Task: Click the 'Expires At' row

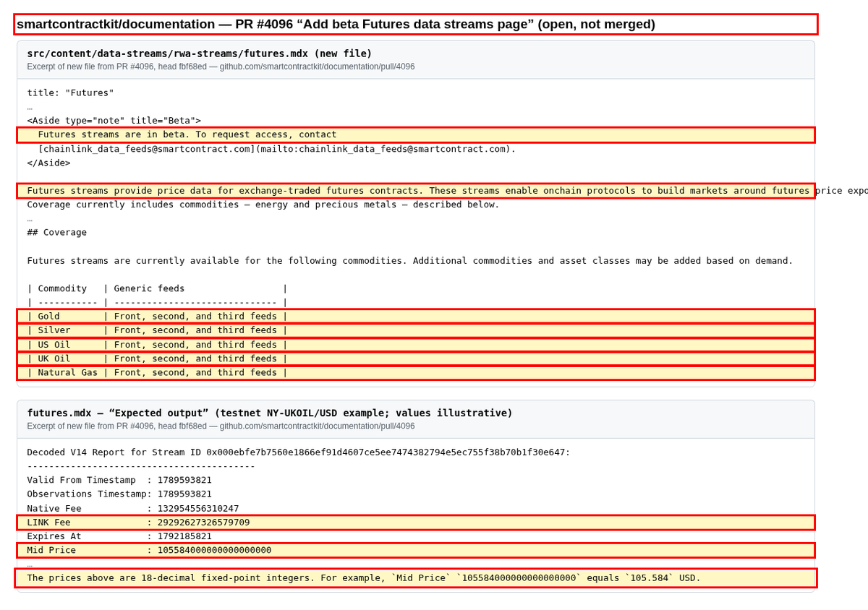Action: click(x=119, y=536)
